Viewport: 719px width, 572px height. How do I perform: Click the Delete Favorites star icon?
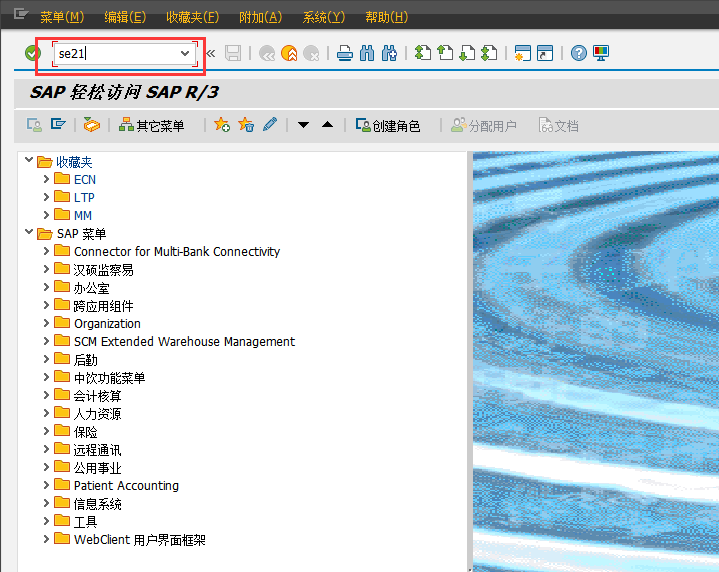(246, 125)
